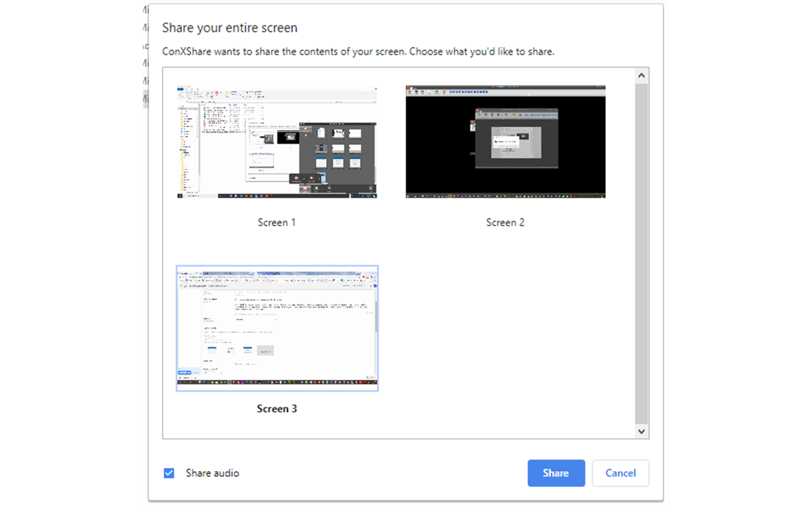Click the blue Share button
Screen dimensions: 812x508
pos(556,472)
